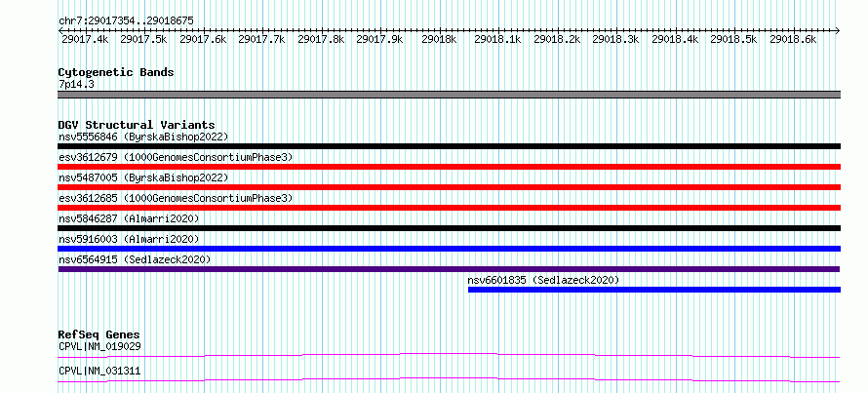
Task: Click the 29018.1k ruler tick label
Action: (x=497, y=39)
